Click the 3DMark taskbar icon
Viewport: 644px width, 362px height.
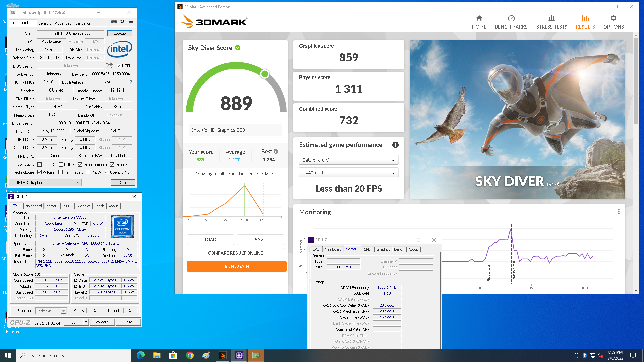(x=223, y=355)
